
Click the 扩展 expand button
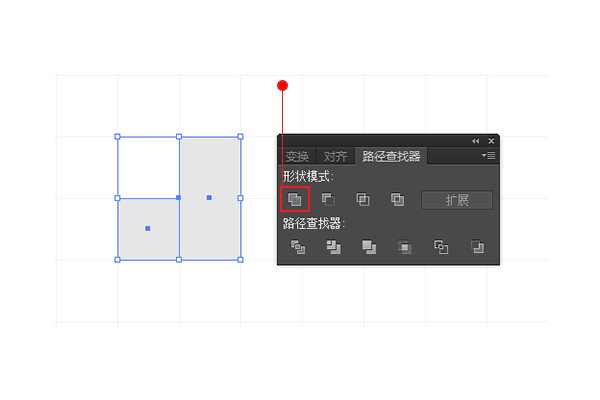click(457, 200)
